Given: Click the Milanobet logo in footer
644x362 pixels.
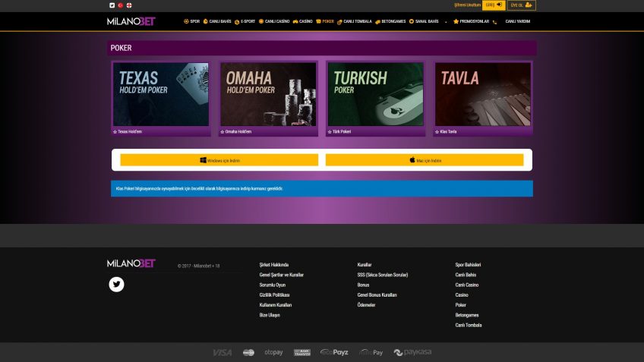Looking at the screenshot, I should 131,263.
